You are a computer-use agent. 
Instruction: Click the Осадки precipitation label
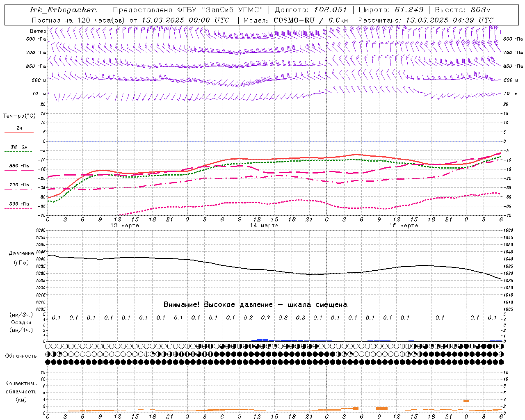click(x=21, y=322)
